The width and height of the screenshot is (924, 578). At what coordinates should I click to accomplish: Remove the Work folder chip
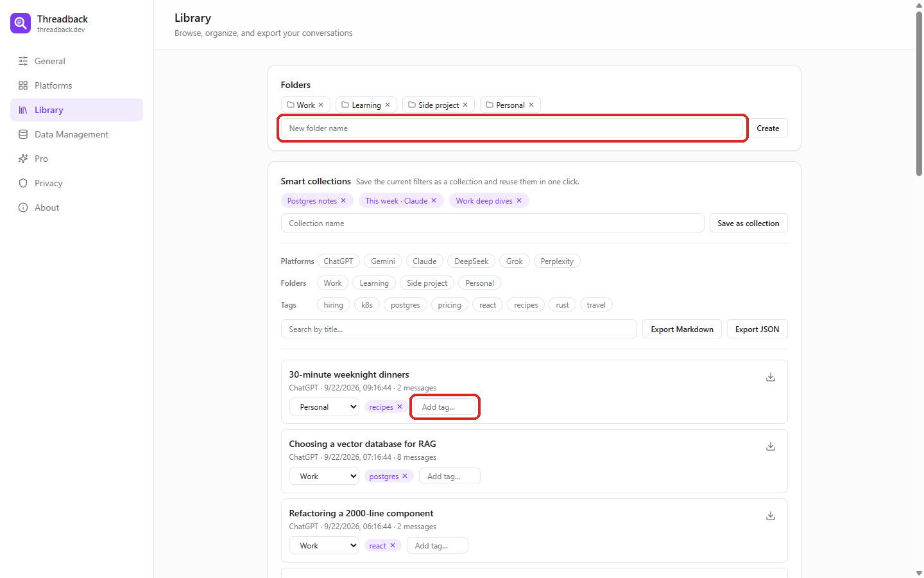(321, 105)
